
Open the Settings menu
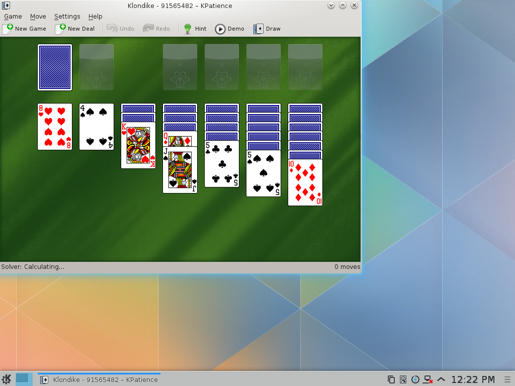[67, 16]
